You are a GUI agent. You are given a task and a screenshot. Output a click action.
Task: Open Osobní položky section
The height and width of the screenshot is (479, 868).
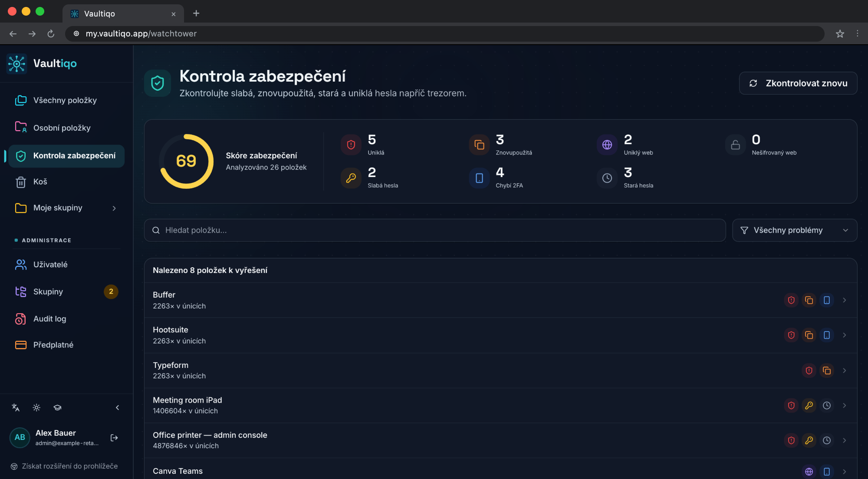66,128
